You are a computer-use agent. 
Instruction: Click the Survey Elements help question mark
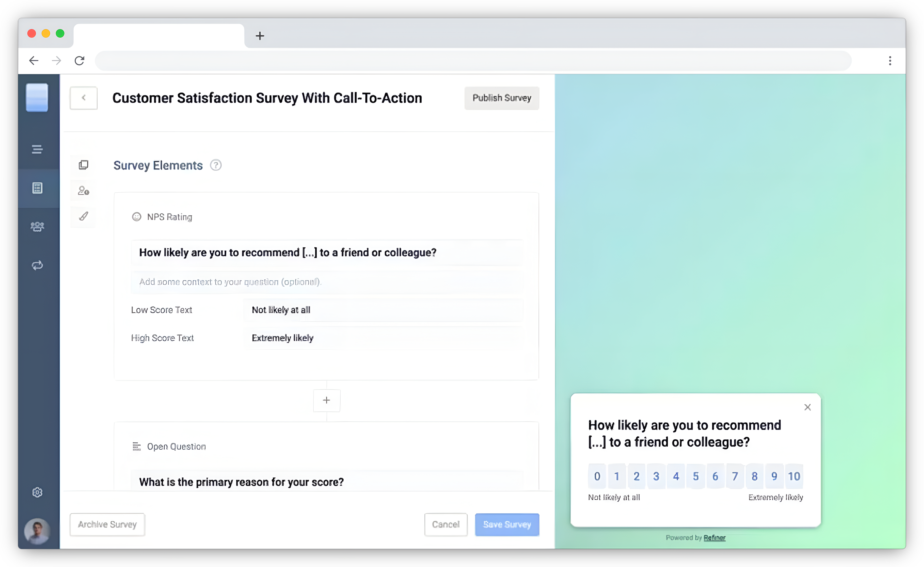pyautogui.click(x=216, y=165)
